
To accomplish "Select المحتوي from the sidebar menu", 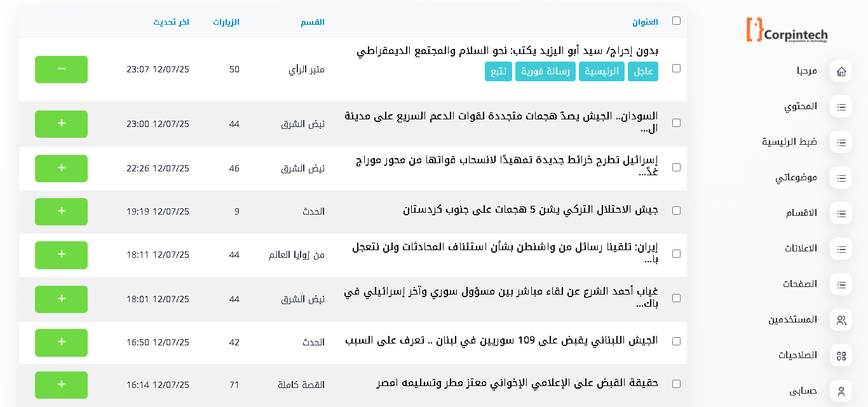I will [799, 106].
